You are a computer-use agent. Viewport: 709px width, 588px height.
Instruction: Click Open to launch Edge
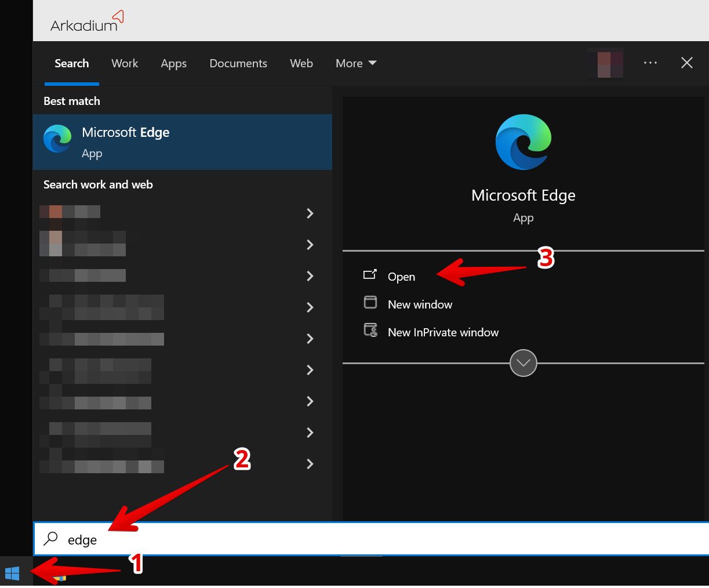pyautogui.click(x=401, y=277)
